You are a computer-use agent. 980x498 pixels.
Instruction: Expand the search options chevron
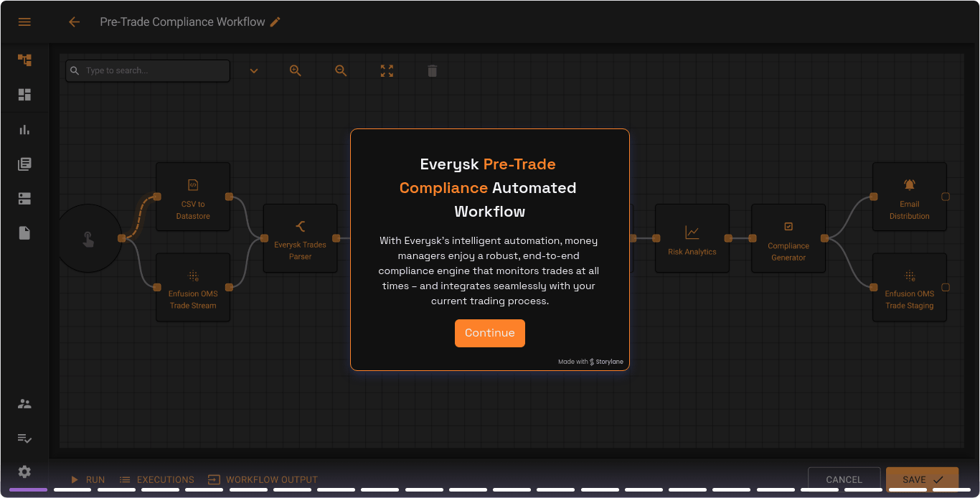(x=254, y=71)
